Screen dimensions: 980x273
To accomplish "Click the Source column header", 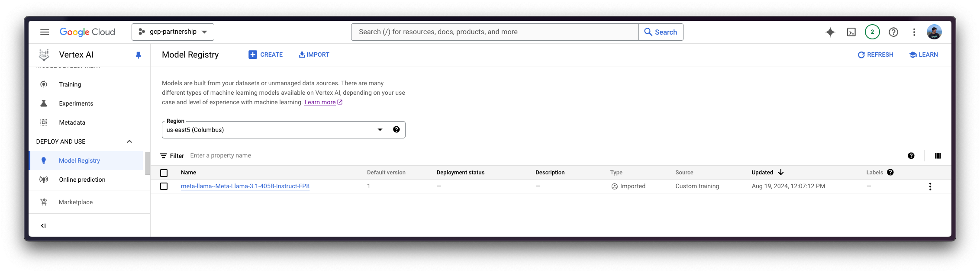I will tap(684, 173).
